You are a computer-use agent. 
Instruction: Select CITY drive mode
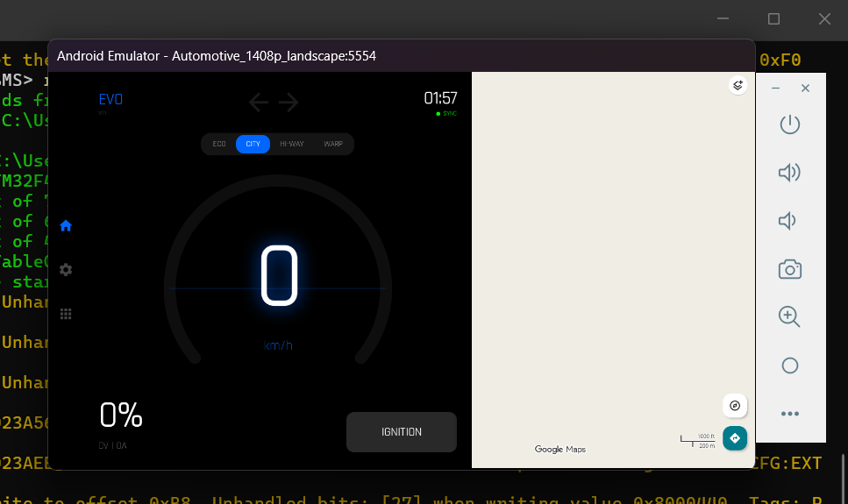[253, 144]
